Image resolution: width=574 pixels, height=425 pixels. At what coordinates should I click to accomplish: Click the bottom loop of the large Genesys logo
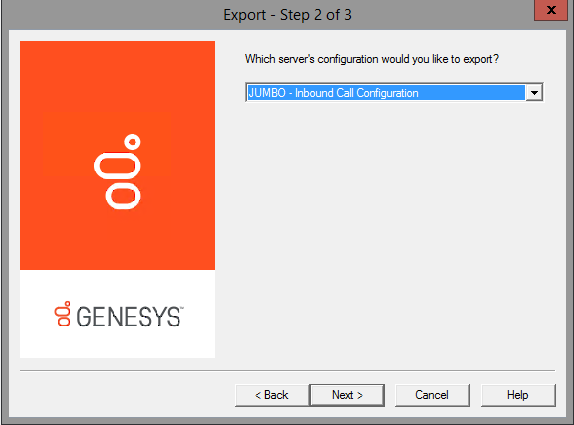(x=123, y=197)
